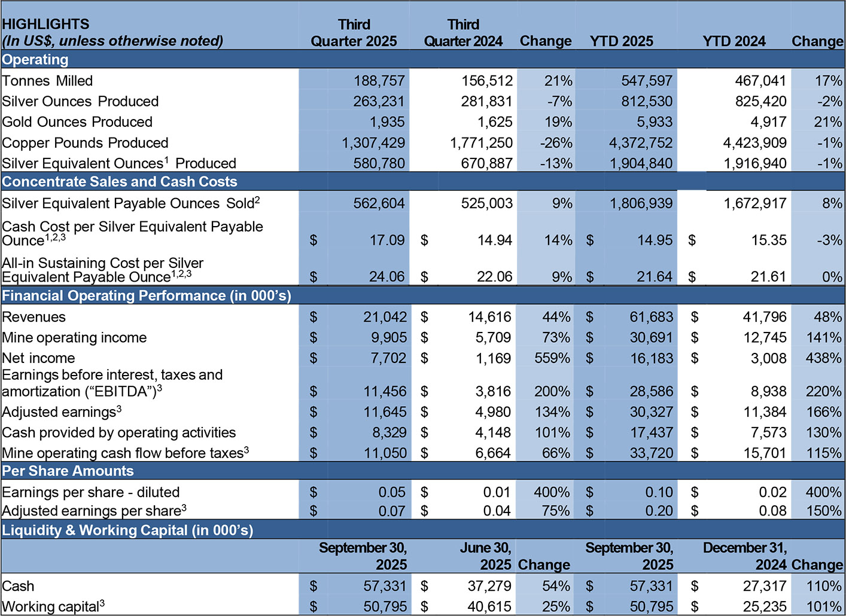
Task: Click the Concentrate Sales and Cash Costs header
Action: [120, 182]
